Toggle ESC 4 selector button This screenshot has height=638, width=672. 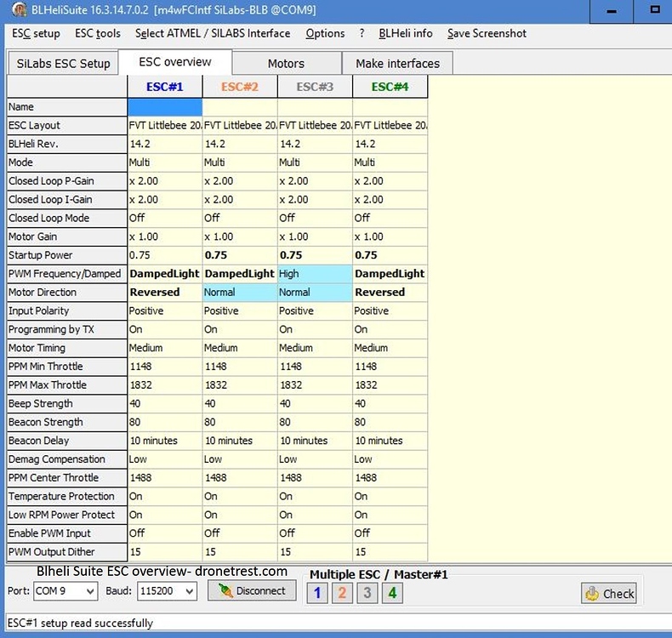(x=391, y=592)
